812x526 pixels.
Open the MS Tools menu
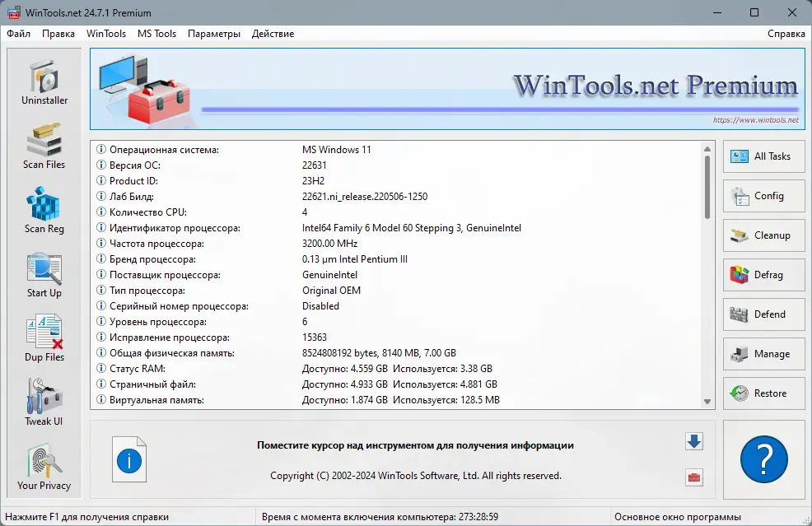tap(156, 34)
